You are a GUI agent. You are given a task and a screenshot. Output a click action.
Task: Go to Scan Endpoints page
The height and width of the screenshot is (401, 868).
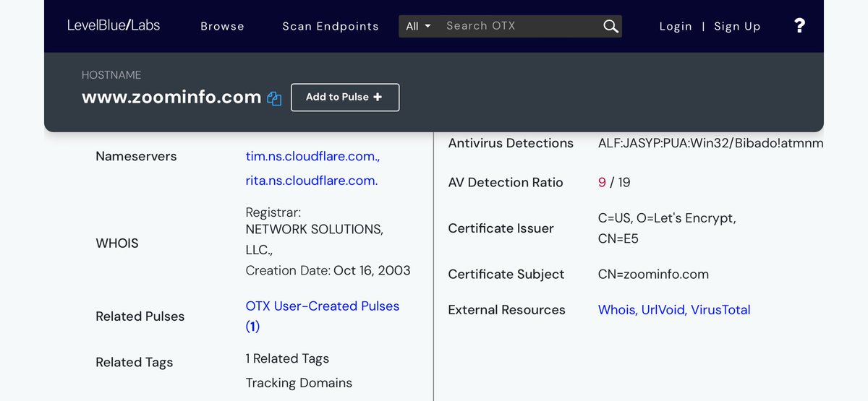click(x=330, y=26)
